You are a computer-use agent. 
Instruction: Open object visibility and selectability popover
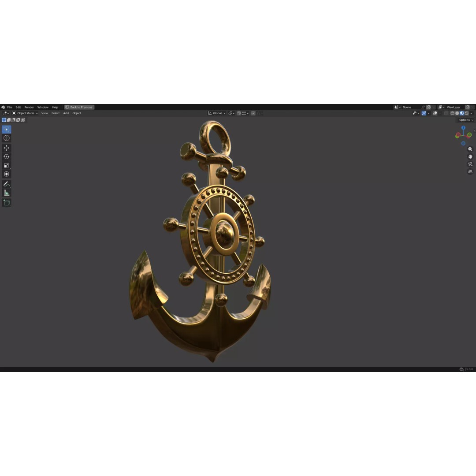point(416,113)
